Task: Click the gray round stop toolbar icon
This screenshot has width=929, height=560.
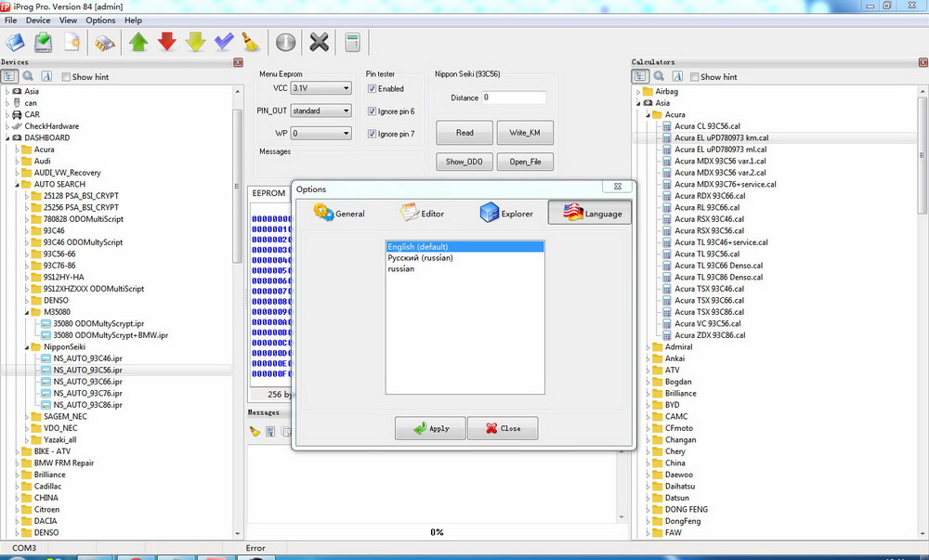Action: pos(285,43)
